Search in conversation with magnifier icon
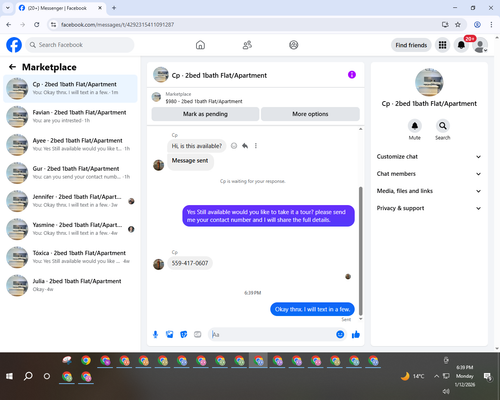The image size is (500, 400). [x=443, y=126]
